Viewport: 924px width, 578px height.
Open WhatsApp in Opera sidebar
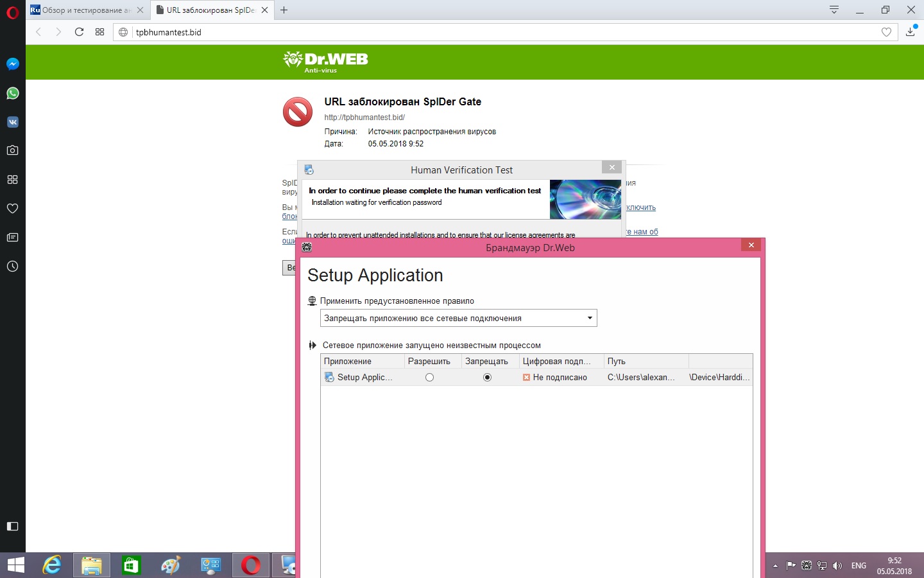12,93
